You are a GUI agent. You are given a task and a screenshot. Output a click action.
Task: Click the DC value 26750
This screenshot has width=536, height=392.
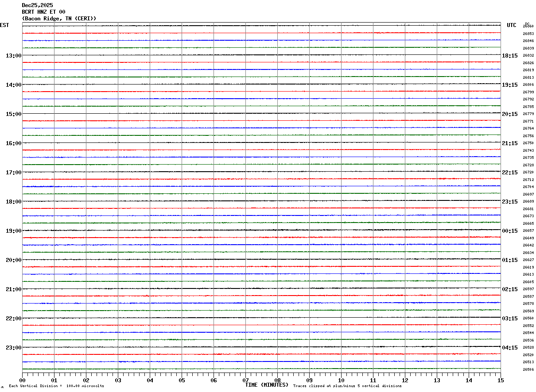point(528,143)
